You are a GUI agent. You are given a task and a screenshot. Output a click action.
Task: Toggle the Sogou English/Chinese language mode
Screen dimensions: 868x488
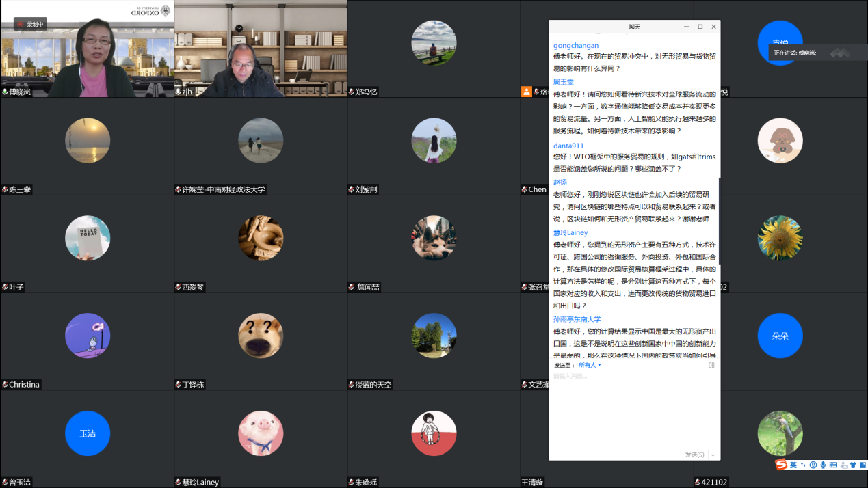[x=793, y=465]
